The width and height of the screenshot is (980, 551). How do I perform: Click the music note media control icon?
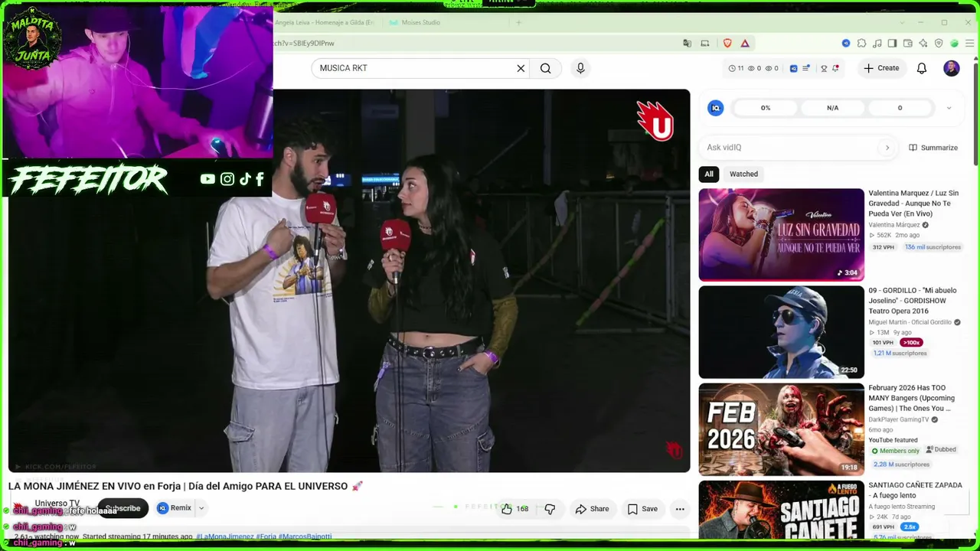coord(877,43)
